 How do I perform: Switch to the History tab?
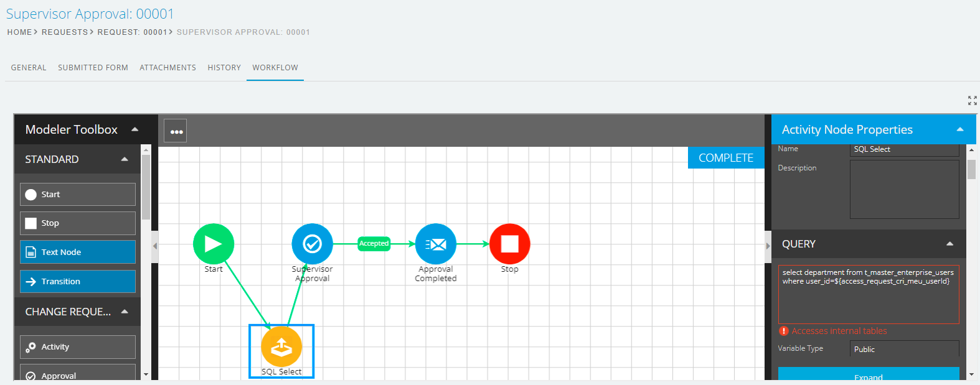[x=224, y=68]
